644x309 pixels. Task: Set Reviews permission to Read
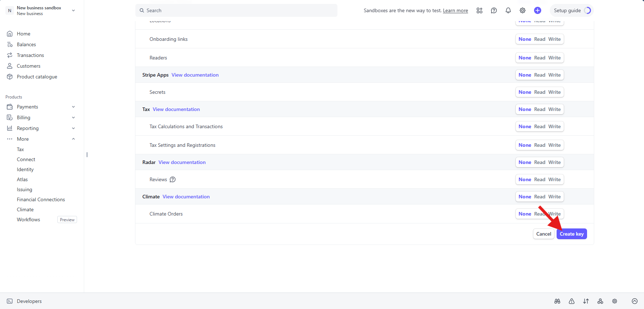tap(540, 179)
